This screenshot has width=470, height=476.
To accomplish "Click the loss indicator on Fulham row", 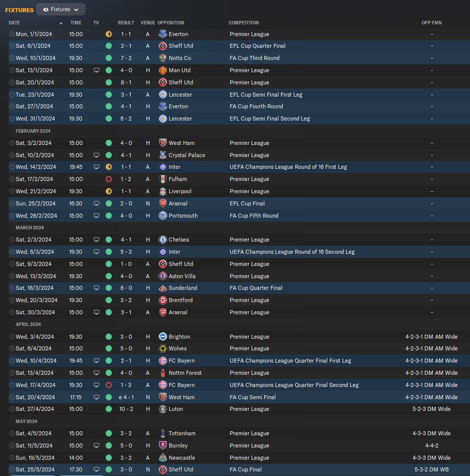I will point(109,179).
